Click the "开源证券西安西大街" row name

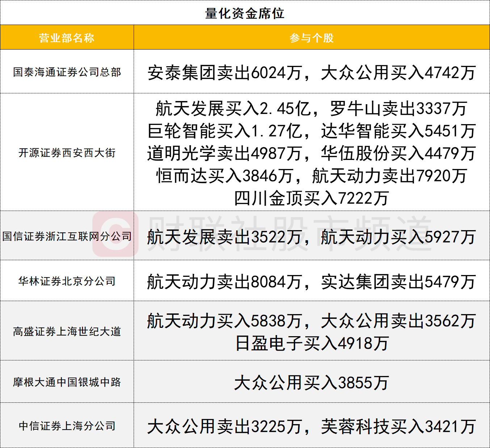(67, 153)
